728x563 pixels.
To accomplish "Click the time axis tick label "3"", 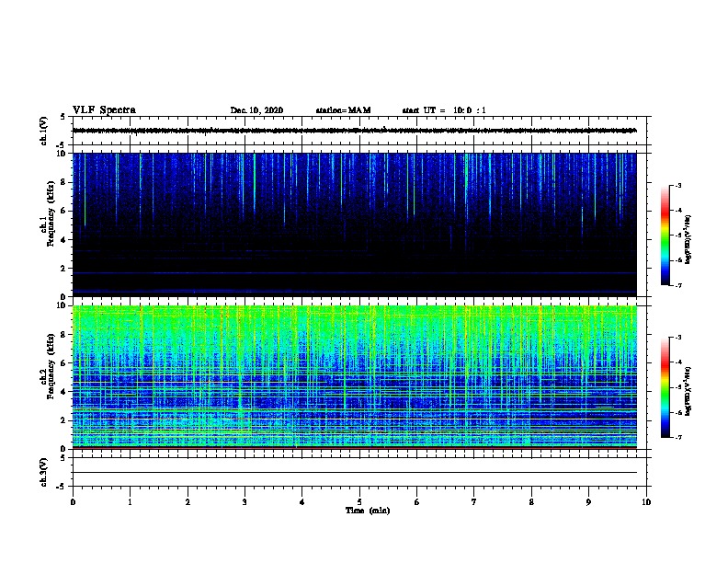I will click(245, 502).
